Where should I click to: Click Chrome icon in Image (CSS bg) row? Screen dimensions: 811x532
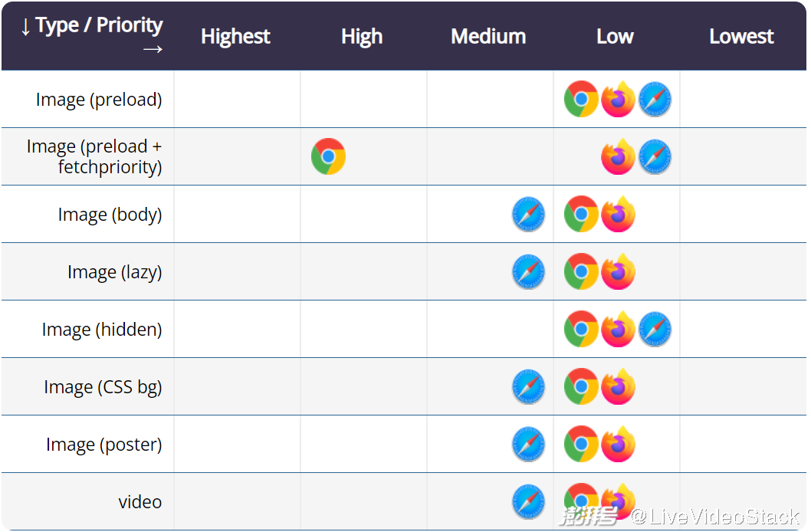[x=581, y=387]
